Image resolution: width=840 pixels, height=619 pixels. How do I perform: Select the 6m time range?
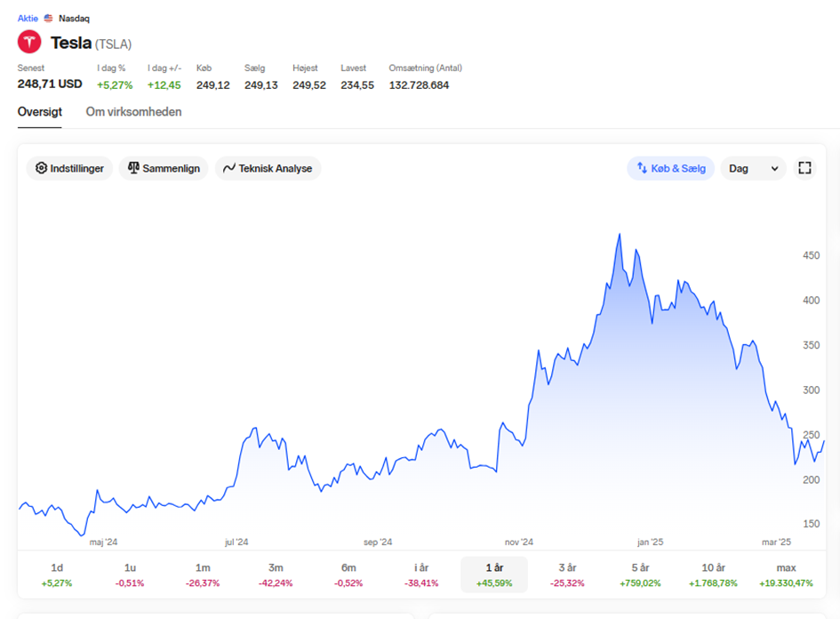348,575
